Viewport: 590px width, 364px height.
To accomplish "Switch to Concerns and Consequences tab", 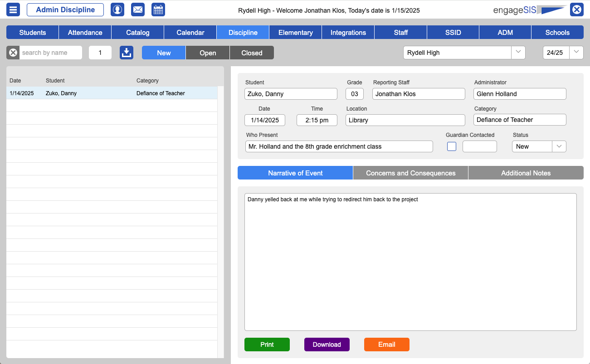I will click(410, 173).
